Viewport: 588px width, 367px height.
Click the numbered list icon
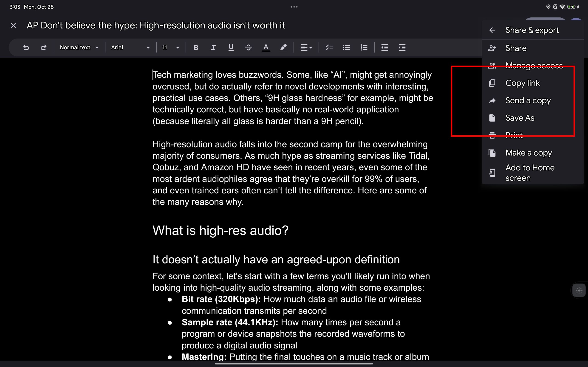tap(365, 47)
